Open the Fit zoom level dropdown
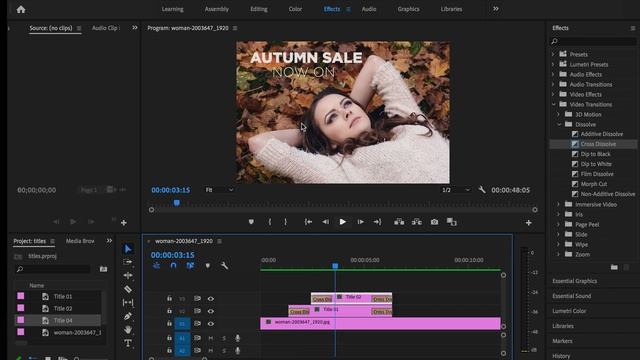Image resolution: width=640 pixels, height=360 pixels. pos(219,190)
